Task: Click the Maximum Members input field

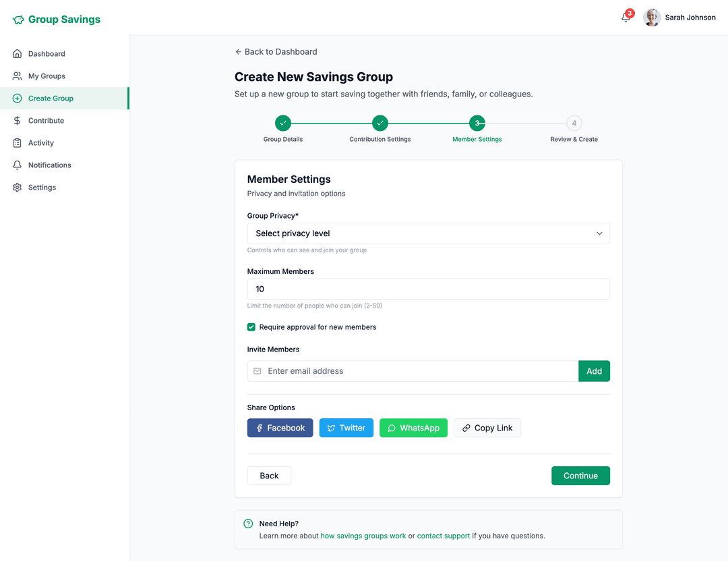Action: click(x=428, y=289)
